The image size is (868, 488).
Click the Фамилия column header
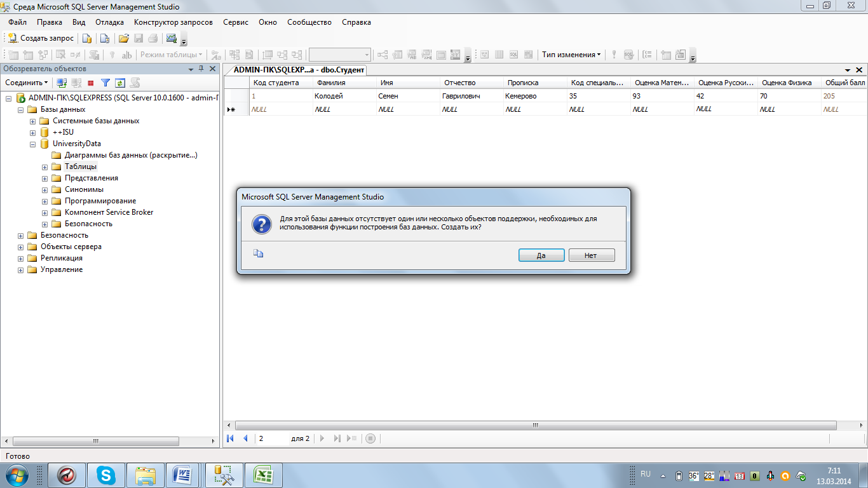[x=344, y=83]
